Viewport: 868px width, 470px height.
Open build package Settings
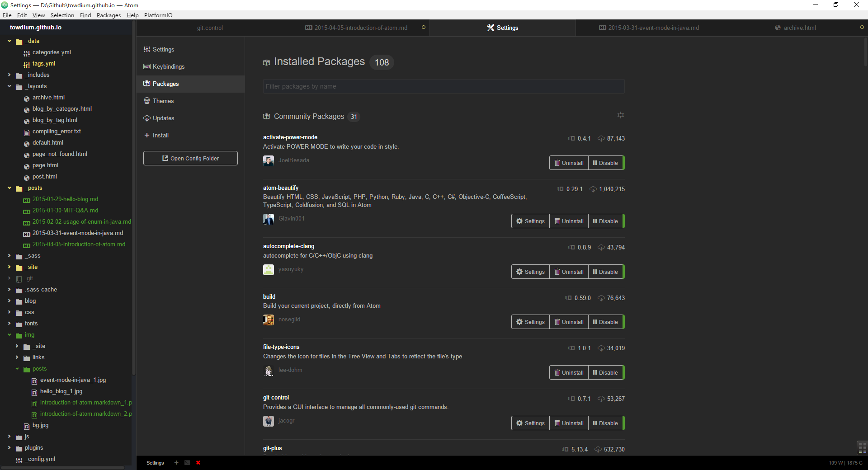click(530, 322)
